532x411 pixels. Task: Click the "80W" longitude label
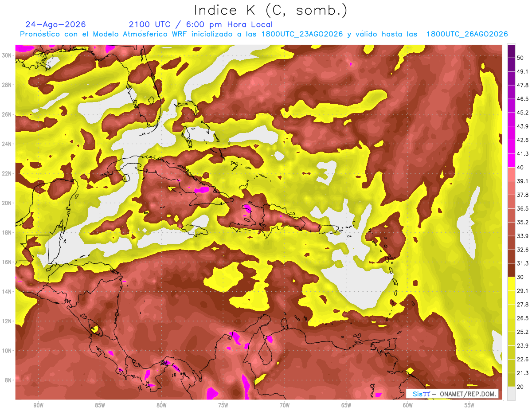[x=161, y=406]
